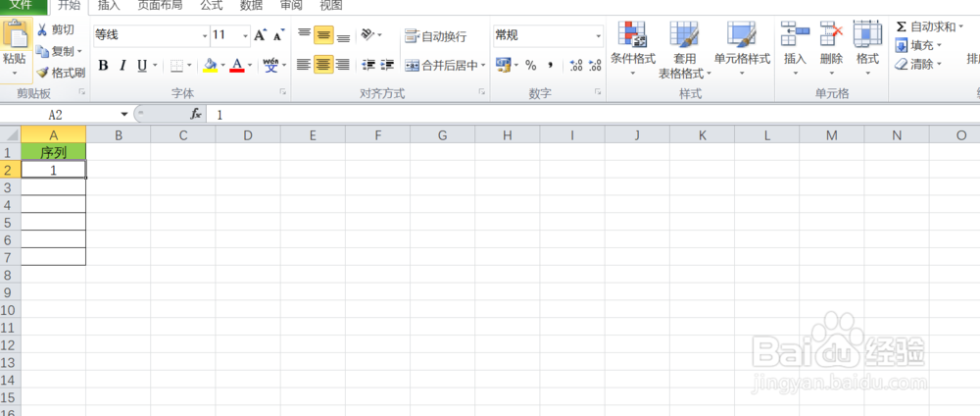
Task: Select column A header
Action: [54, 134]
